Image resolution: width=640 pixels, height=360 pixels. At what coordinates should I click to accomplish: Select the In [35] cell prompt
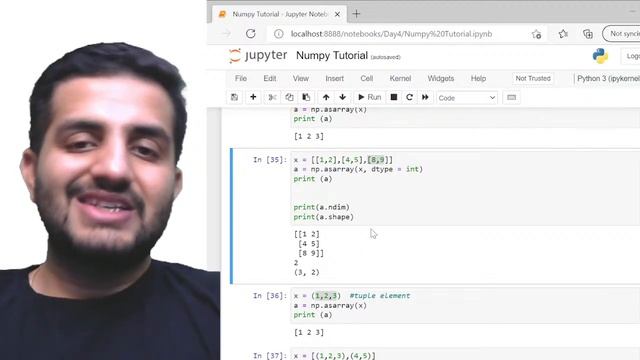[269, 160]
